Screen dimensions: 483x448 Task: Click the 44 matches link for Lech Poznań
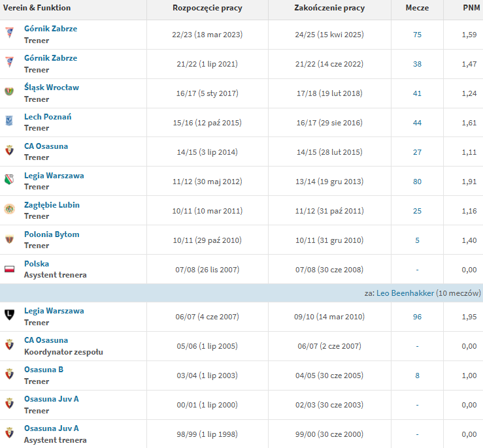[417, 123]
